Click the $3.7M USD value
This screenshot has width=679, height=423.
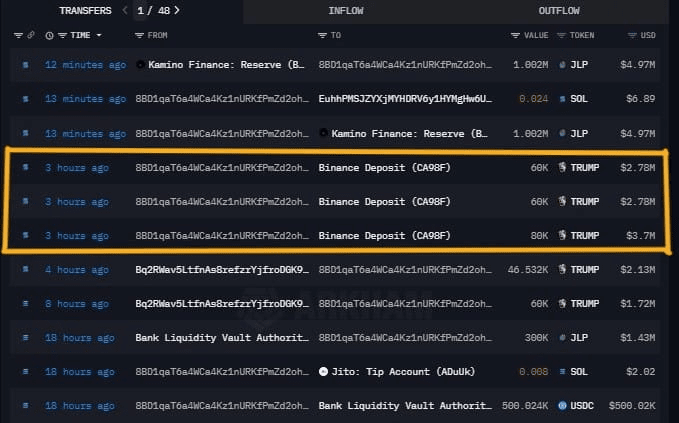pos(640,236)
